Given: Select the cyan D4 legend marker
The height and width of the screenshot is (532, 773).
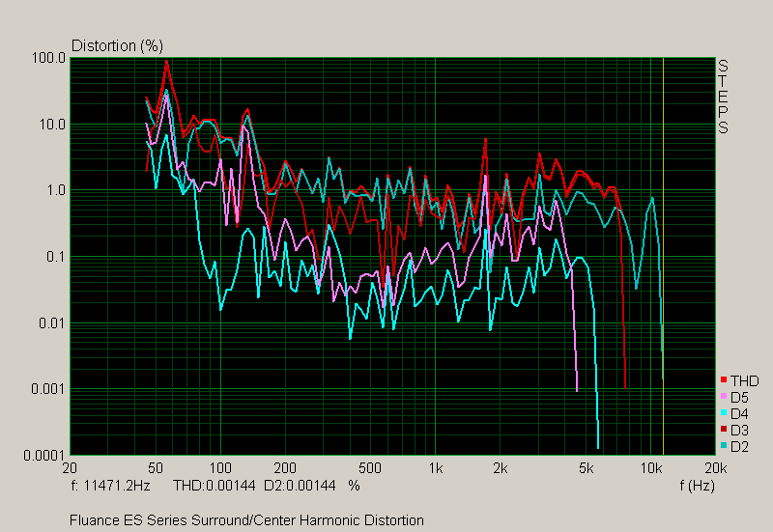Looking at the screenshot, I should tap(724, 414).
